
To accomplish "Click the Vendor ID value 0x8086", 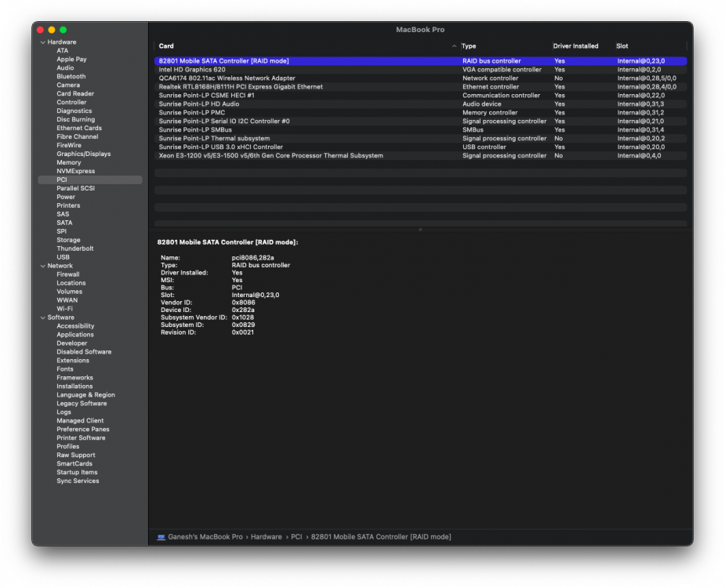I will (243, 303).
